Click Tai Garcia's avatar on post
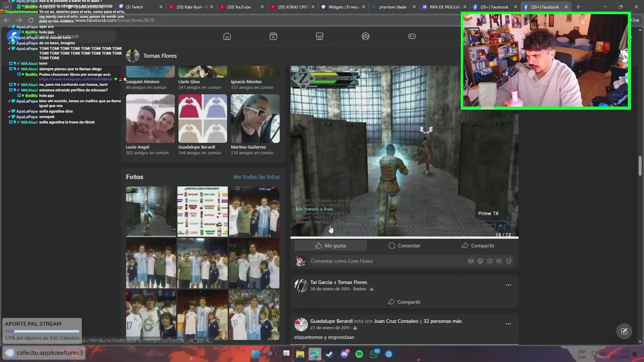 pos(301,286)
